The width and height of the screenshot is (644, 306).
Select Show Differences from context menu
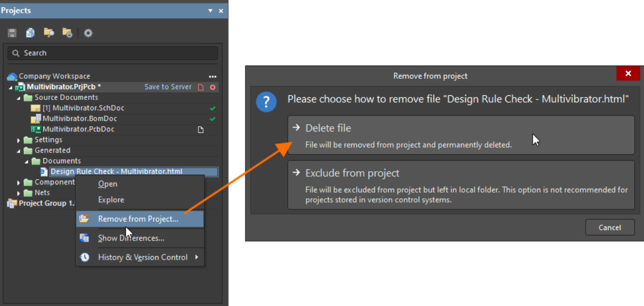[x=131, y=238]
